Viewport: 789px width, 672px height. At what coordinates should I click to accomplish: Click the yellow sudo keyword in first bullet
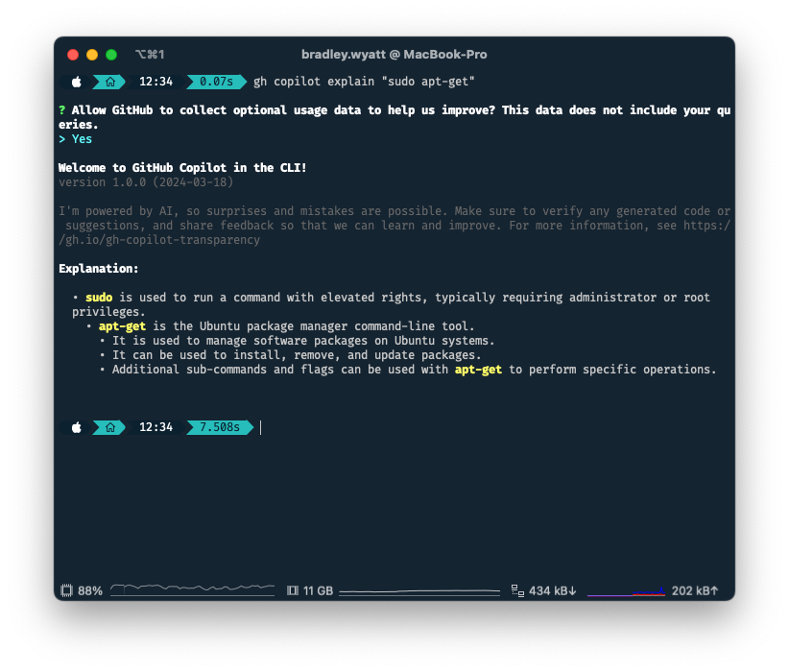99,298
